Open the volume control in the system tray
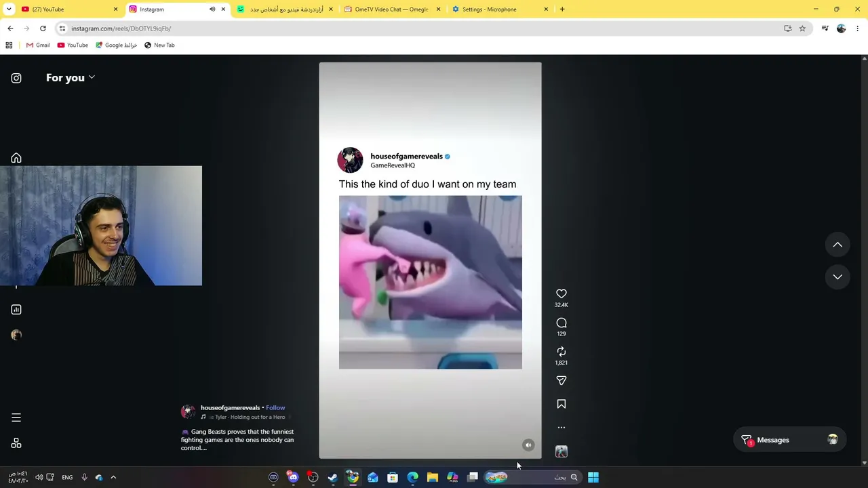The image size is (868, 488). (39, 477)
